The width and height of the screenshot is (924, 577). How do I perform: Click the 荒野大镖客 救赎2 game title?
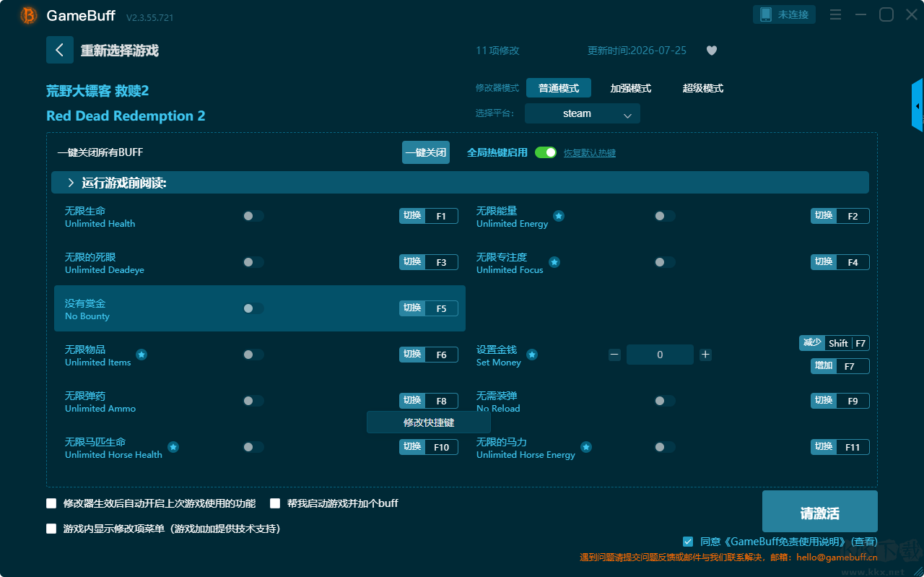coord(97,91)
